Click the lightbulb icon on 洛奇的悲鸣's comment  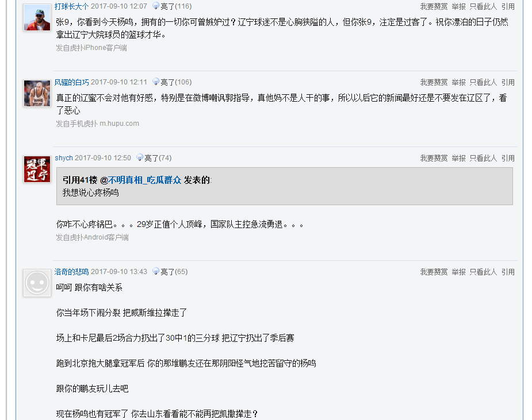(x=156, y=271)
